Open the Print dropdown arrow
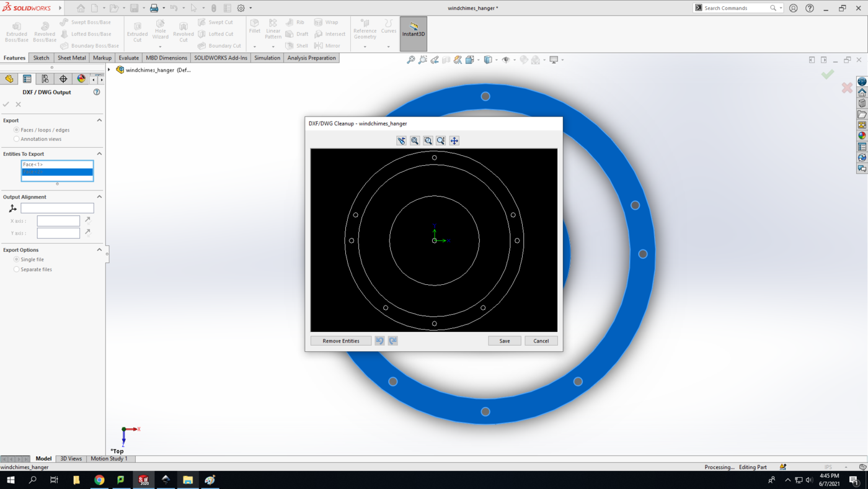Screen dimensions: 868x489 (x=164, y=8)
